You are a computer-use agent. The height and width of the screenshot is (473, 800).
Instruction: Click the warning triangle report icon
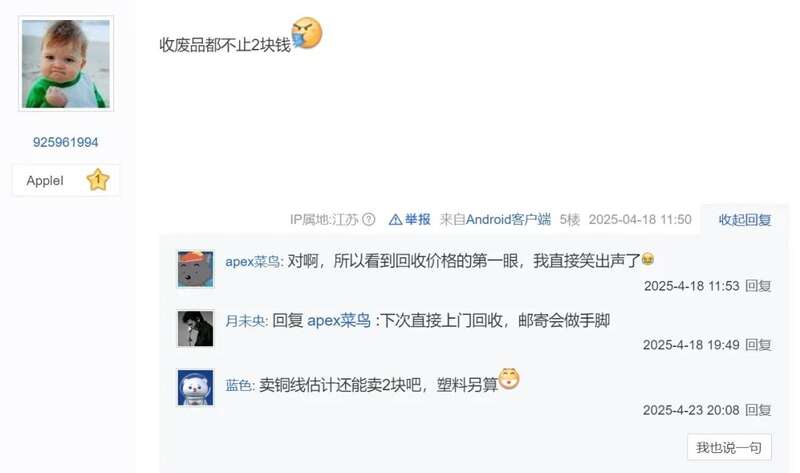[x=395, y=219]
